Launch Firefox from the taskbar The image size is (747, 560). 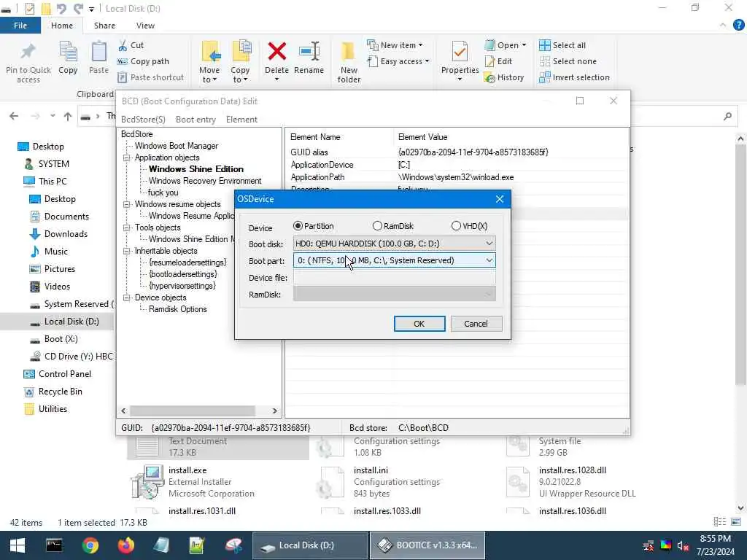[x=125, y=545]
